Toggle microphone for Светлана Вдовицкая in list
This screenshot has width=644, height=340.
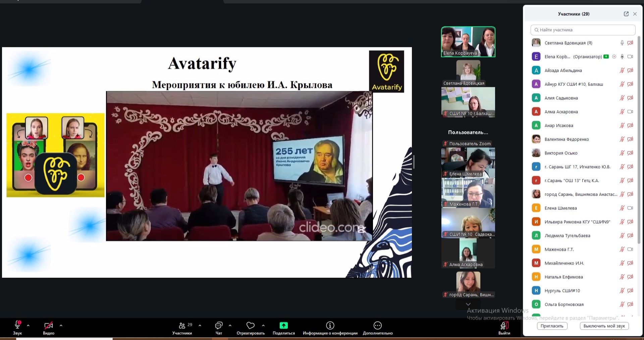point(622,43)
